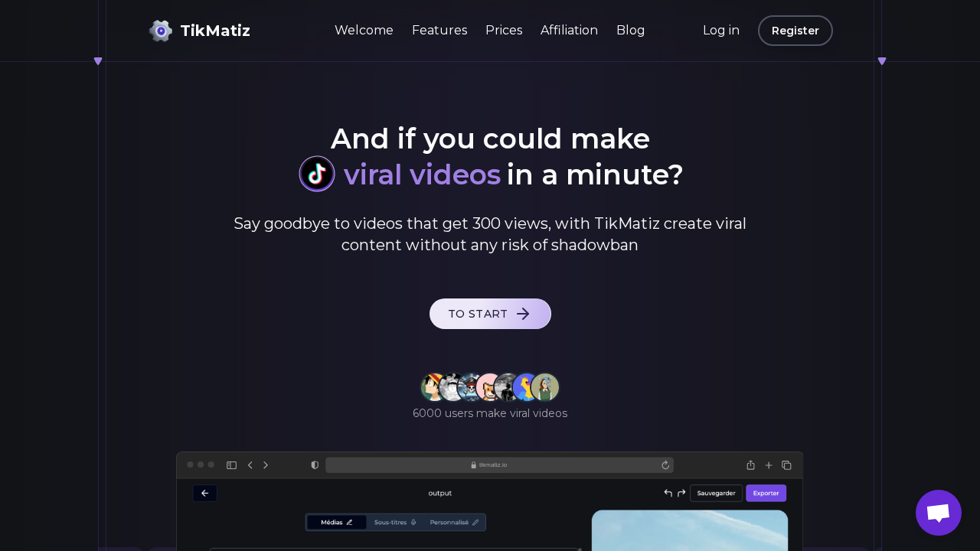Screen dimensions: 980x551
Task: Click the redo arrow in the editor
Action: [x=681, y=493]
